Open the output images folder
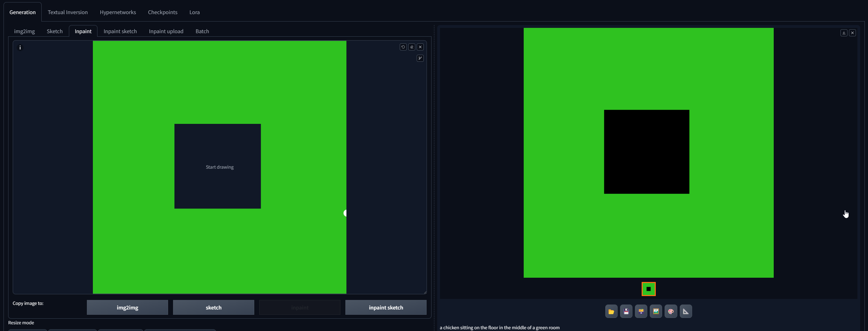This screenshot has height=331, width=868. click(x=611, y=311)
